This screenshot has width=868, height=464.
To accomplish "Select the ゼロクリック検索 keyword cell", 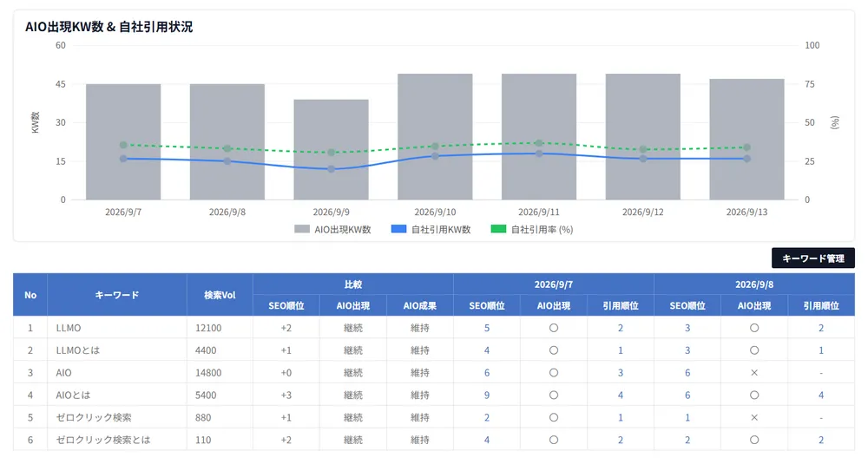I will (x=117, y=417).
